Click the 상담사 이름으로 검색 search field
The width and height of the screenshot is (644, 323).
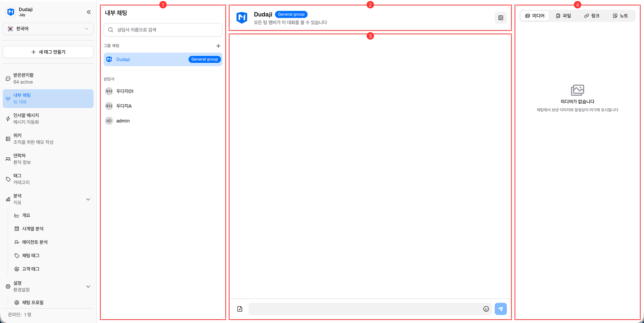click(162, 30)
